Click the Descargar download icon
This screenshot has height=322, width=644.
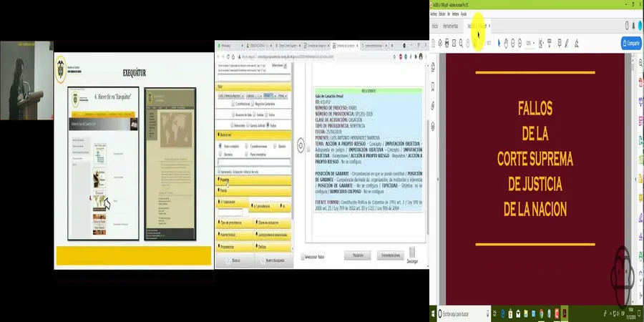(x=412, y=252)
